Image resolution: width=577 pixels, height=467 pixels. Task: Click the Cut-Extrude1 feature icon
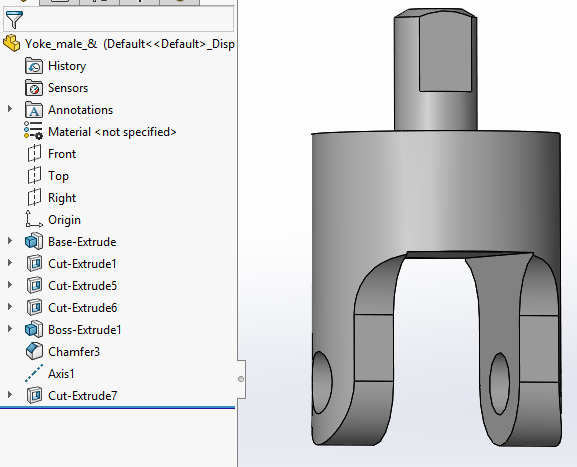coord(35,263)
